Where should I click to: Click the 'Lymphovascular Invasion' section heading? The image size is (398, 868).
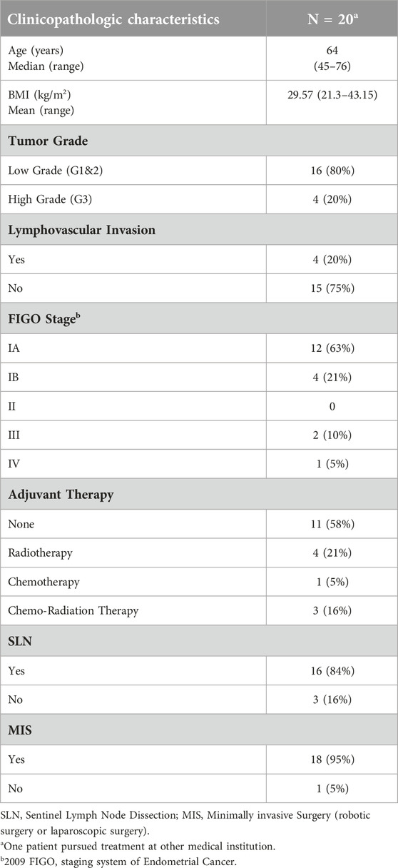pyautogui.click(x=73, y=230)
